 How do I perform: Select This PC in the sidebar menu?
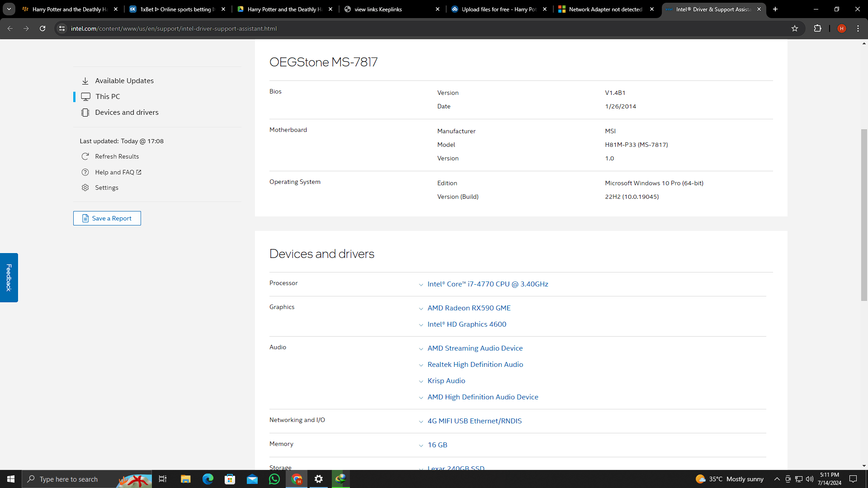[108, 97]
